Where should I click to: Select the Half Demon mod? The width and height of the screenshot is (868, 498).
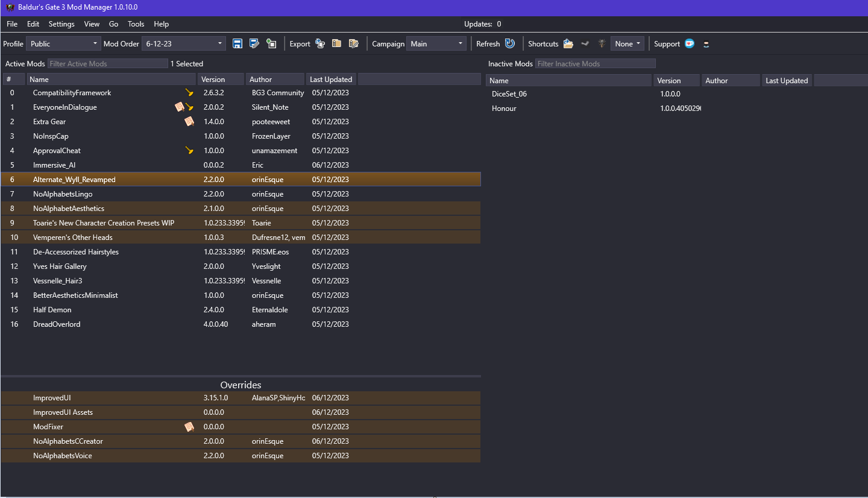(x=241, y=310)
